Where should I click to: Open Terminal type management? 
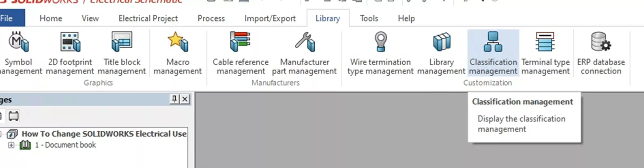point(545,53)
